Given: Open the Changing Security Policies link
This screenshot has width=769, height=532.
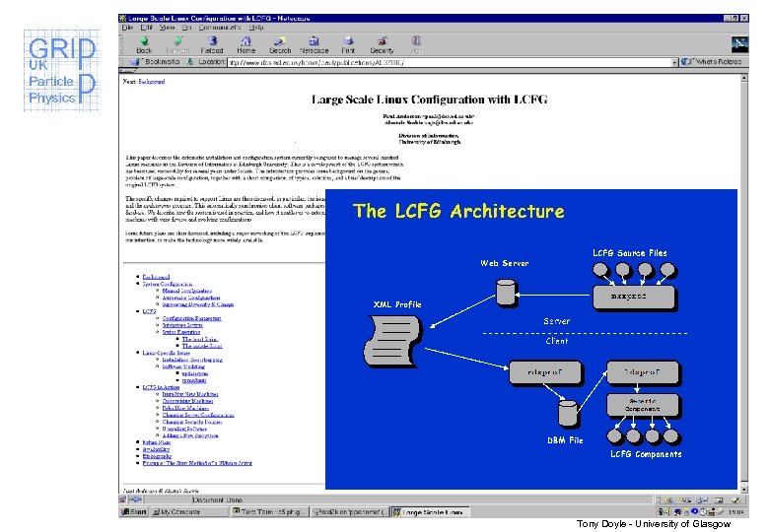Looking at the screenshot, I should coord(192,422).
